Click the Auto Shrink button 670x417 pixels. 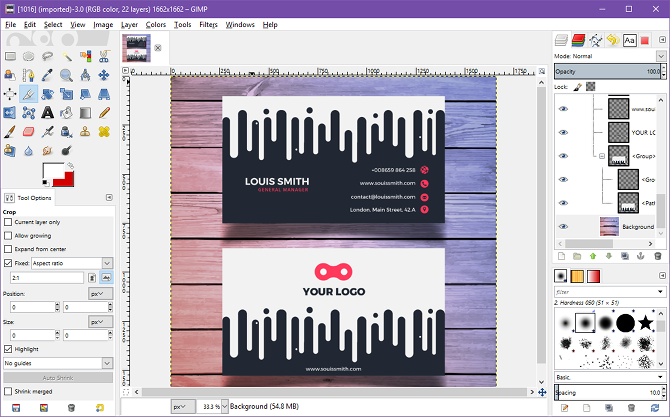point(58,378)
